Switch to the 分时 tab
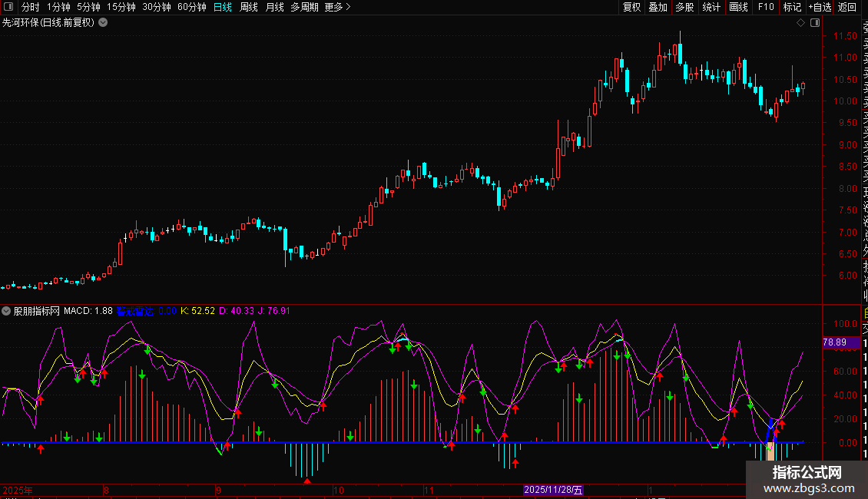 click(30, 7)
